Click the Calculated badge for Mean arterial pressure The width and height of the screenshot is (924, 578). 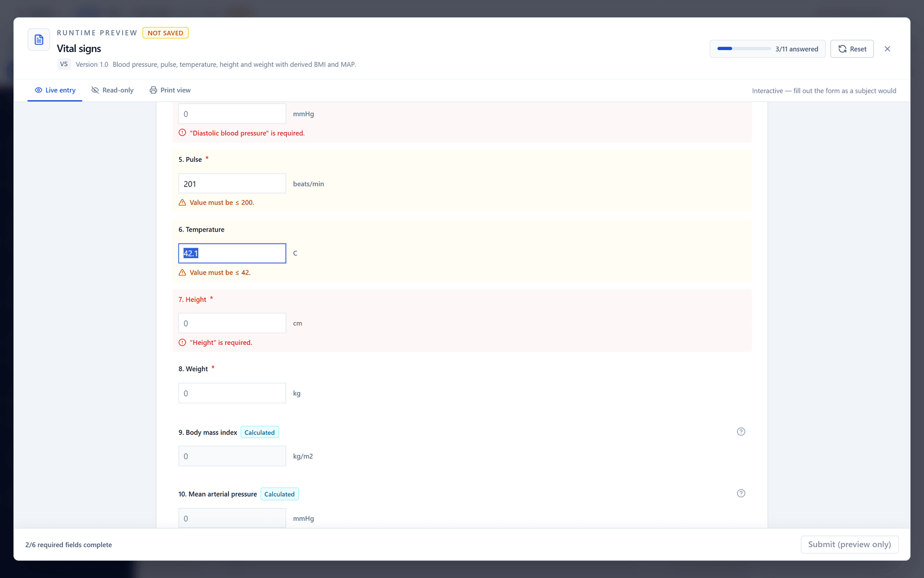pyautogui.click(x=279, y=494)
